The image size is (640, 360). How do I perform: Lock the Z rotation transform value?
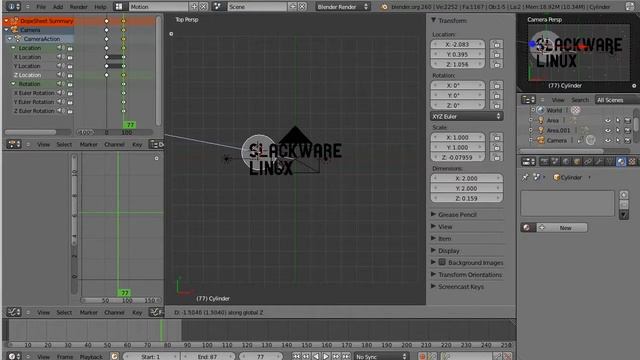tap(497, 105)
